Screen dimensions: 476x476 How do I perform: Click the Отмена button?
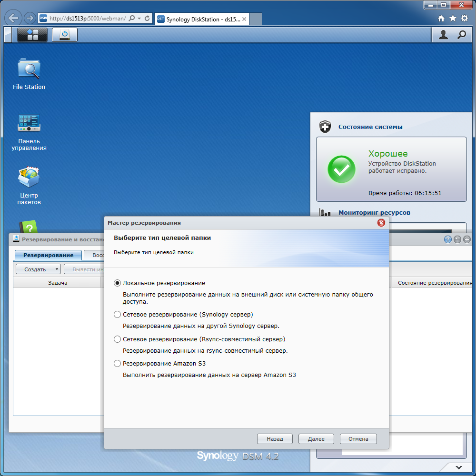pyautogui.click(x=358, y=439)
